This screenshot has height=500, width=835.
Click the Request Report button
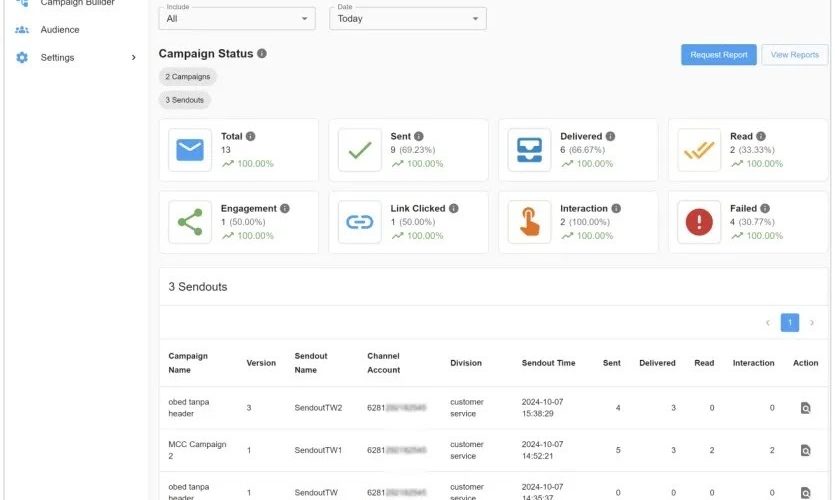[718, 55]
